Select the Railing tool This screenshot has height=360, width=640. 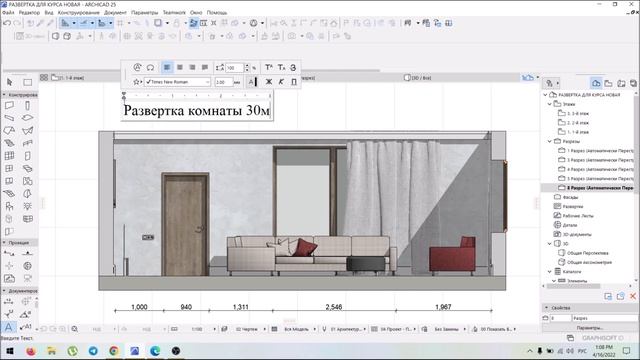click(27, 143)
